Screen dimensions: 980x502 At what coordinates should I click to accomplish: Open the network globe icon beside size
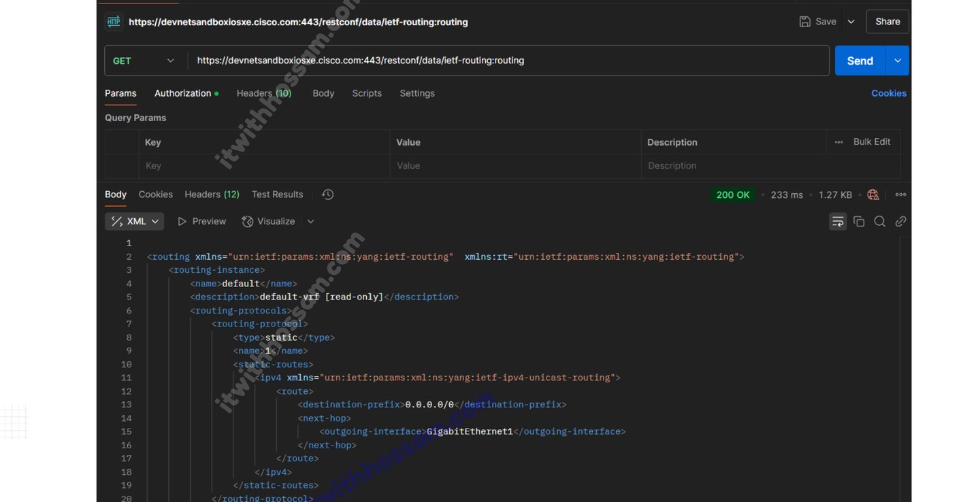coord(873,195)
